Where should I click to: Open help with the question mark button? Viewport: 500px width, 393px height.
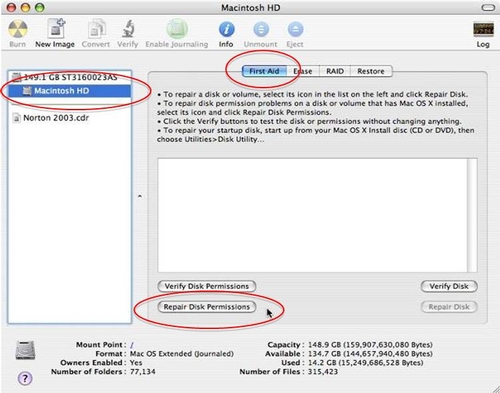click(x=25, y=378)
